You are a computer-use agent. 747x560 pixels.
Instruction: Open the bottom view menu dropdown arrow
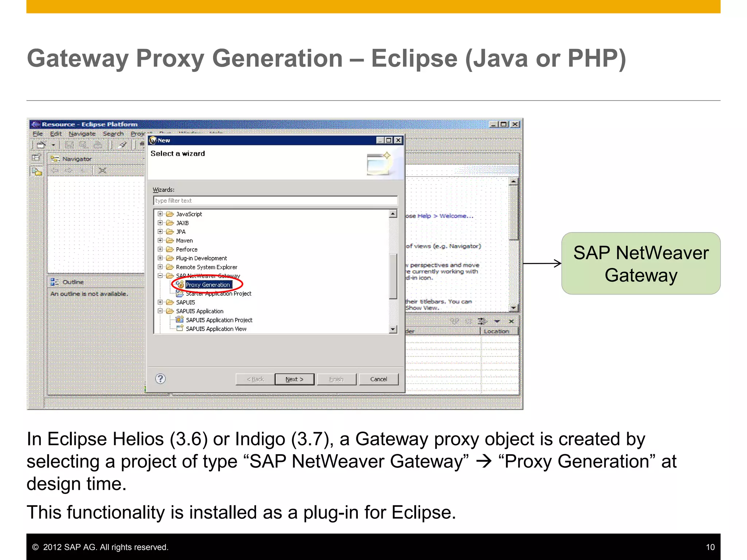click(497, 321)
